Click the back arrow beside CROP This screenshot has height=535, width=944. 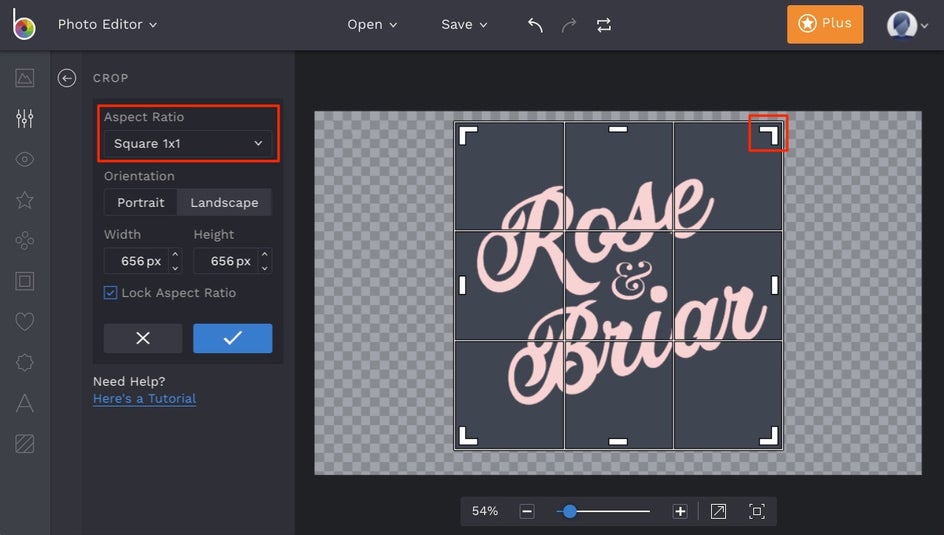(x=67, y=78)
